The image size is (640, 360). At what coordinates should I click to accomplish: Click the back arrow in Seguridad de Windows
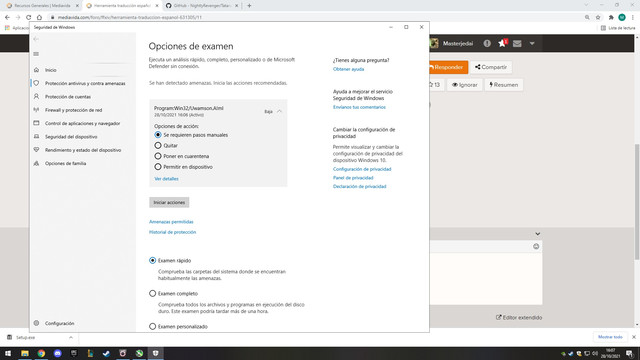(36, 39)
